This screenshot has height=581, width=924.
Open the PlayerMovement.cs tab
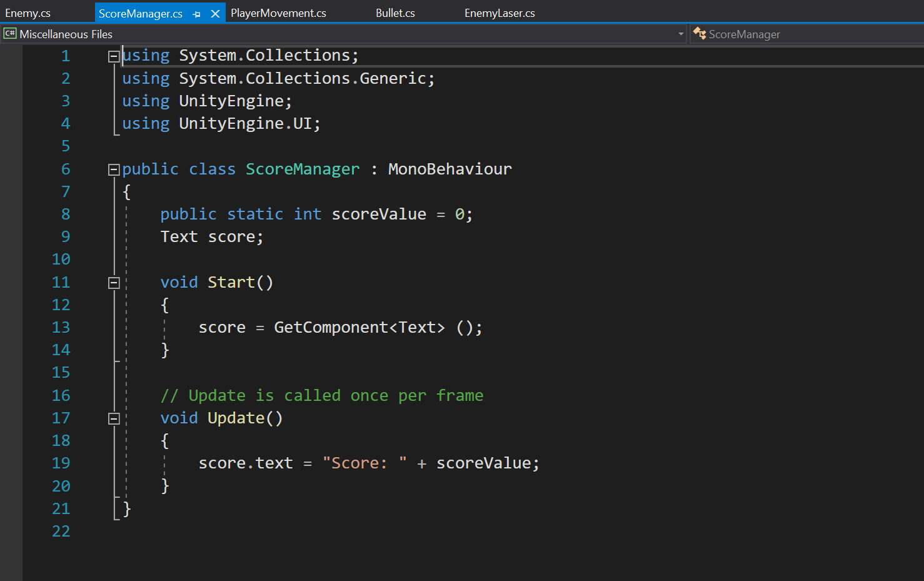click(278, 13)
